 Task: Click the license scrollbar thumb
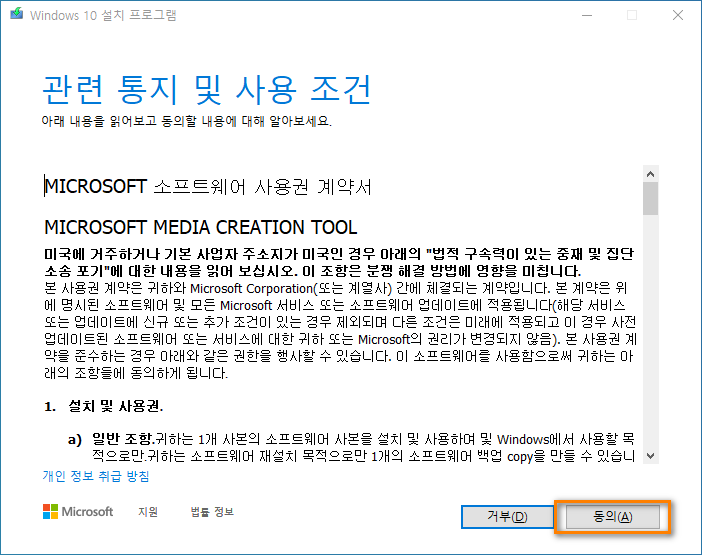pyautogui.click(x=651, y=199)
